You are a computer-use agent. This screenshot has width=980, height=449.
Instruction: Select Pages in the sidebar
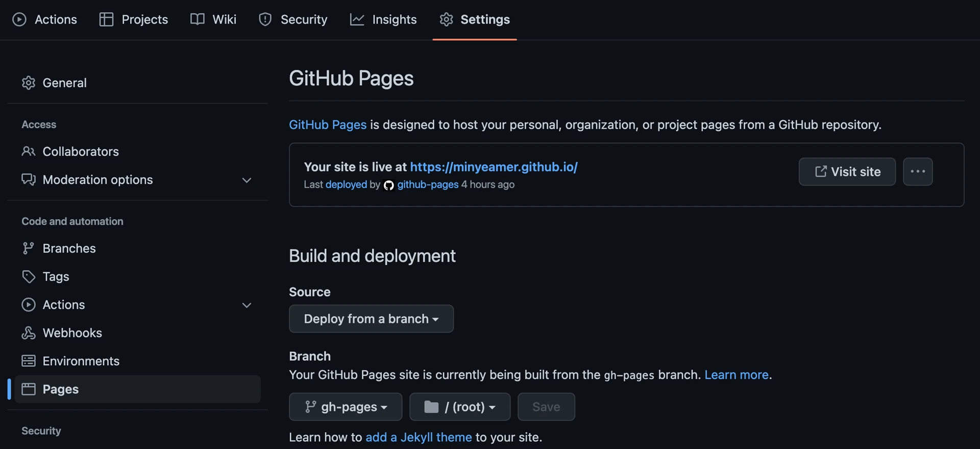[x=137, y=389]
